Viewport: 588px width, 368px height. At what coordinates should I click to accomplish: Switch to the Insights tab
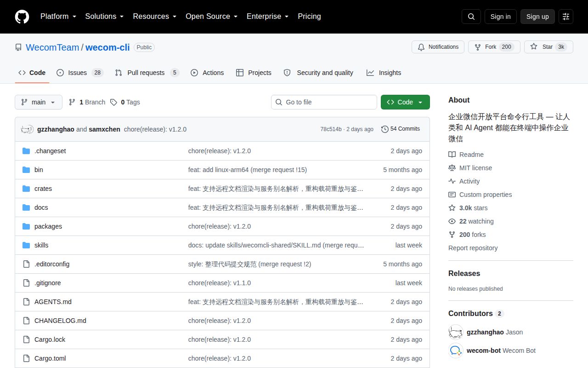pyautogui.click(x=384, y=73)
